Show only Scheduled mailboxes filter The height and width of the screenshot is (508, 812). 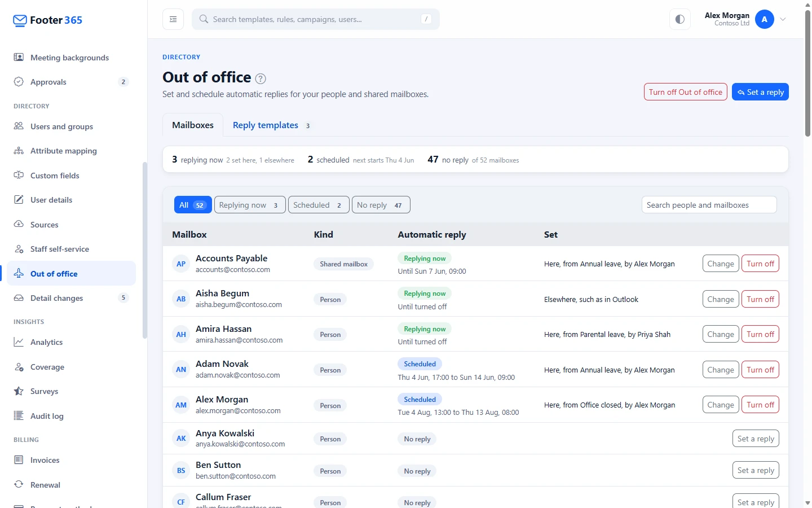pos(319,205)
